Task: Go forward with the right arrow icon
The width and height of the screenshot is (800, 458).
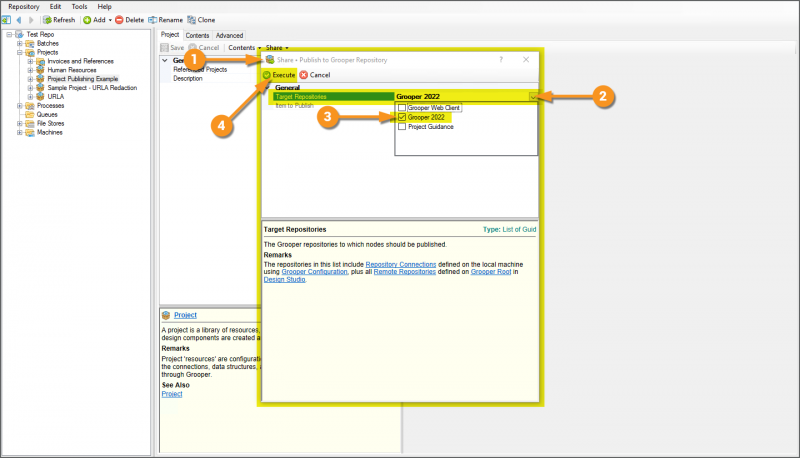Action: click(31, 20)
